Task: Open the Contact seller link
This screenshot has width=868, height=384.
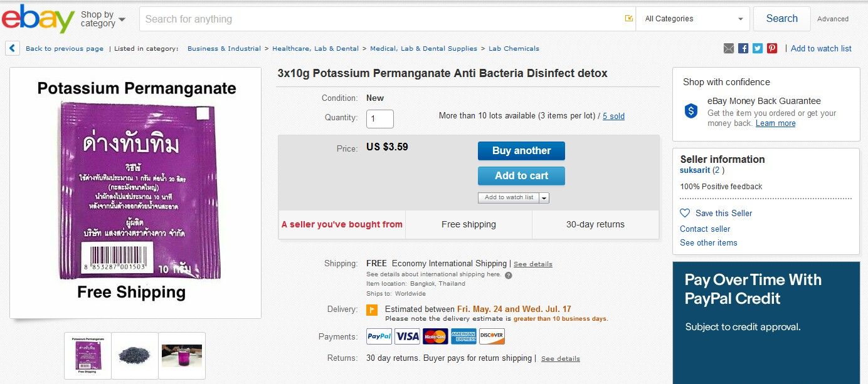Action: click(x=705, y=229)
